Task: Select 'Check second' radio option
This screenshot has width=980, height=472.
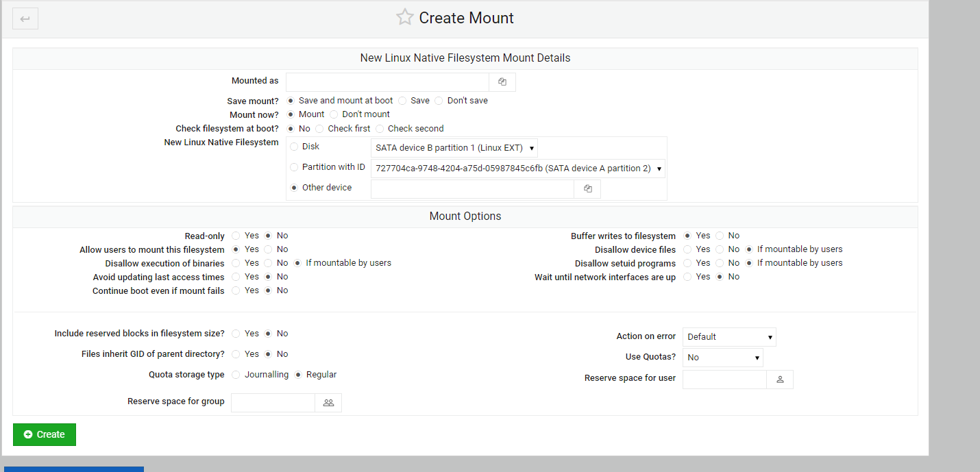Action: tap(380, 129)
